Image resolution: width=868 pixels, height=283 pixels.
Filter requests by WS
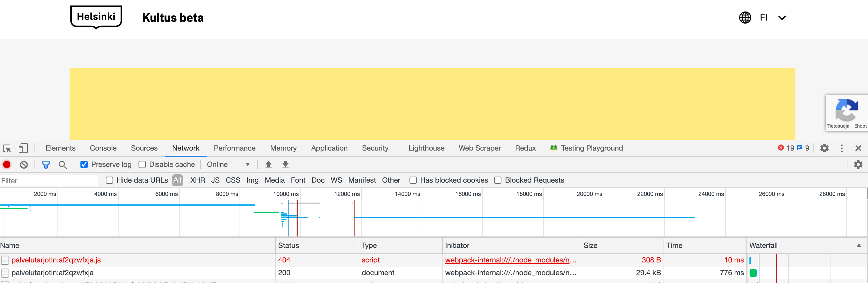pos(336,180)
